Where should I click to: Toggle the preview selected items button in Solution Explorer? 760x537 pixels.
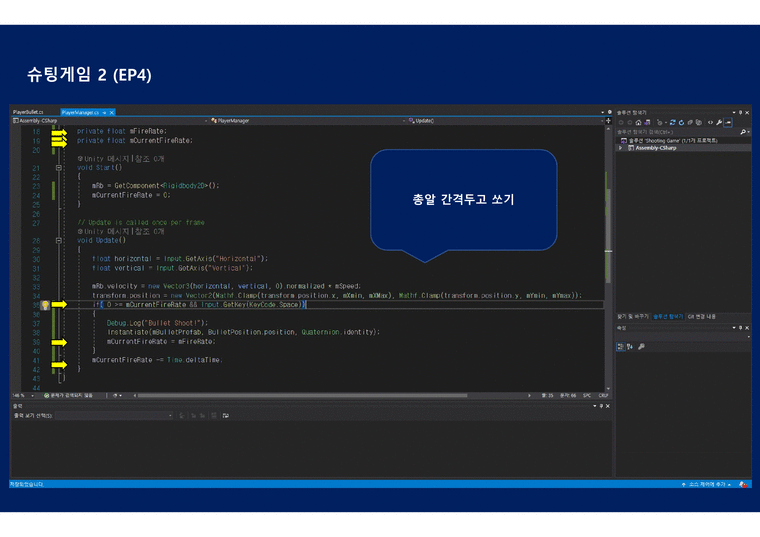[728, 121]
